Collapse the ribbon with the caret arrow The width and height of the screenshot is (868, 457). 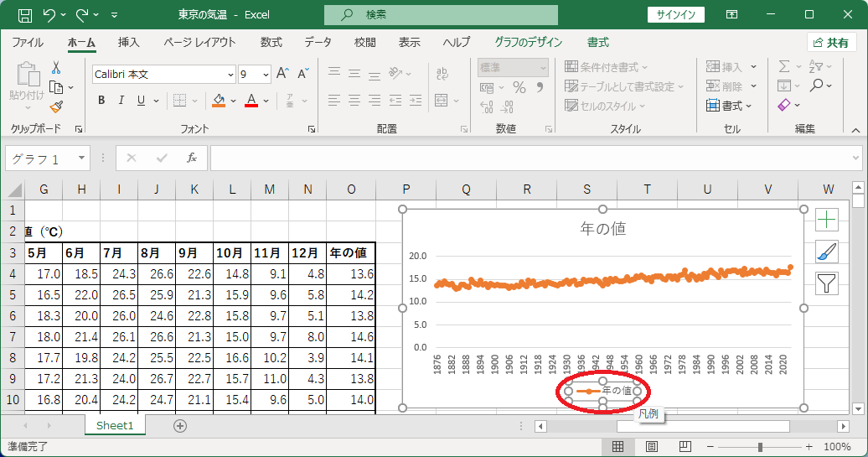(x=855, y=130)
